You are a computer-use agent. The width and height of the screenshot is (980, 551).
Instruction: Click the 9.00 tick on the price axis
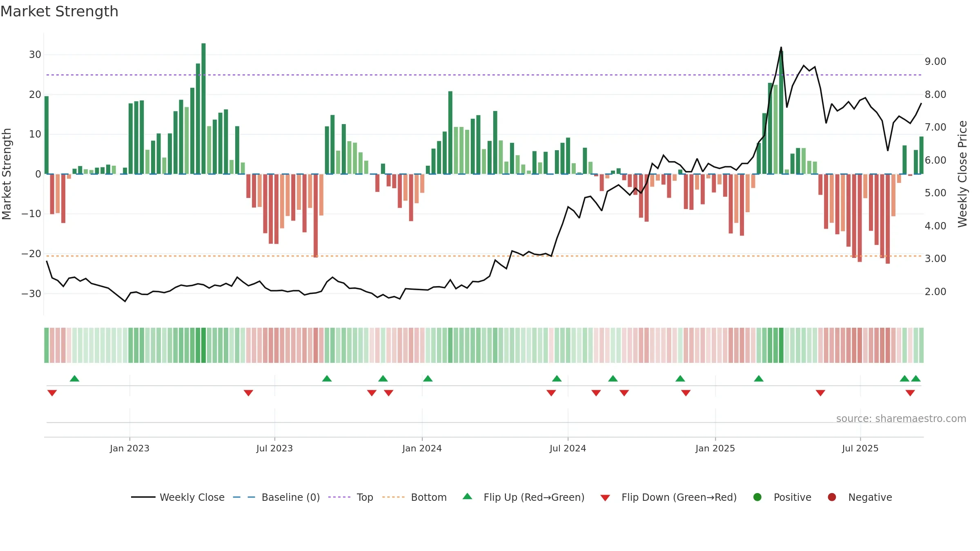pos(935,62)
